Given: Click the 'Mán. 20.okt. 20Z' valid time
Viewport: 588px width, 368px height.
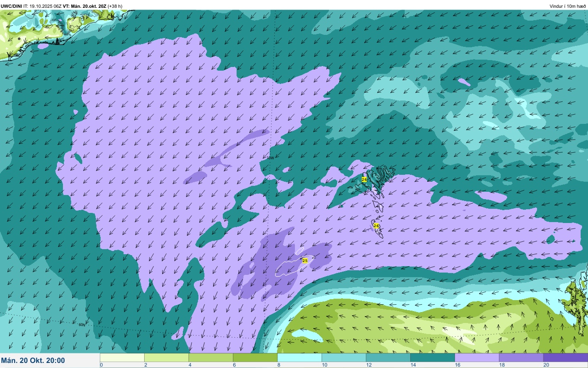Looking at the screenshot, I should coord(89,6).
